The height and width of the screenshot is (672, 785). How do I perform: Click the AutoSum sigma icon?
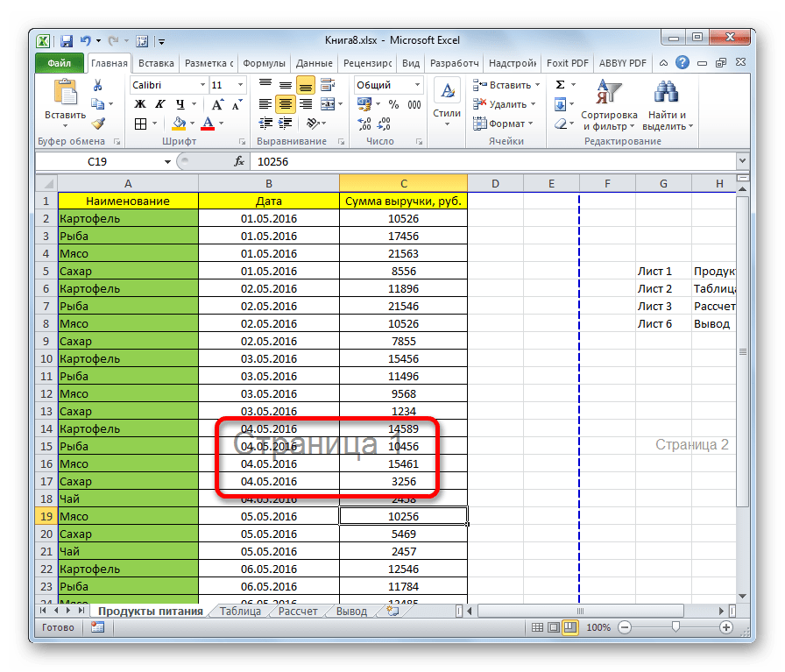click(560, 85)
